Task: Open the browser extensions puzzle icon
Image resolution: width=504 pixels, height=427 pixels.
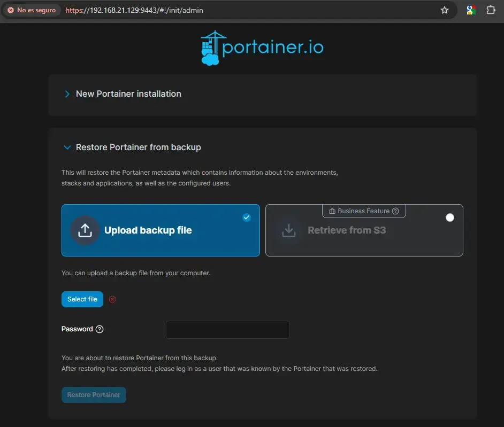Action: (x=491, y=10)
